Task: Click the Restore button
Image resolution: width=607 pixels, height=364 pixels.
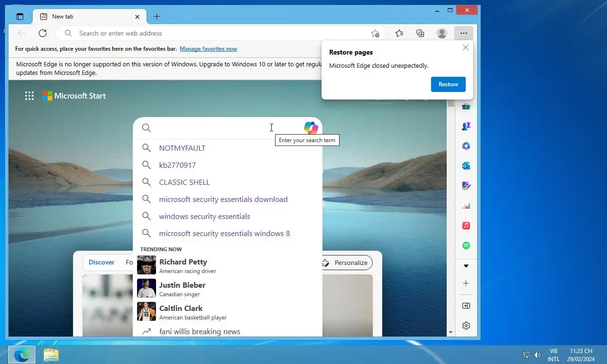Action: pyautogui.click(x=448, y=84)
